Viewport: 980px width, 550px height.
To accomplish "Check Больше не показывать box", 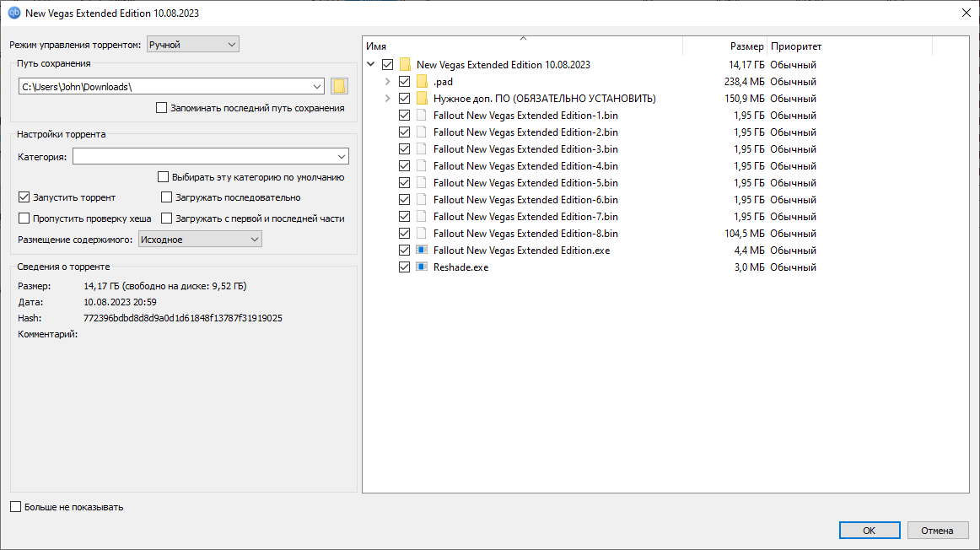I will coord(16,507).
